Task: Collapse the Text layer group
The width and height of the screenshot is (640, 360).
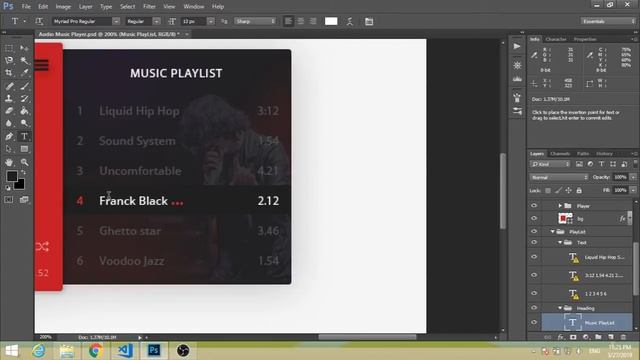Action: pos(560,242)
